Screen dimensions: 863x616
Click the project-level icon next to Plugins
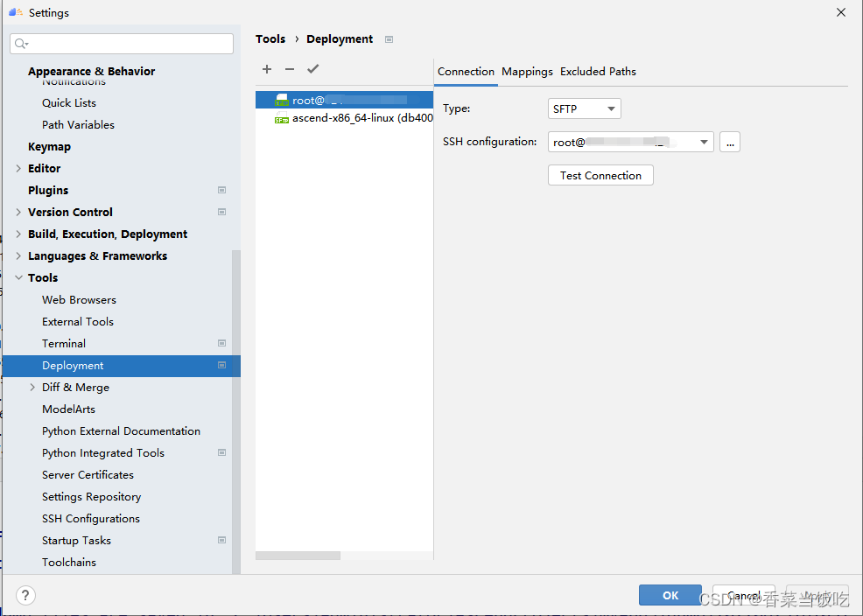[x=221, y=190]
